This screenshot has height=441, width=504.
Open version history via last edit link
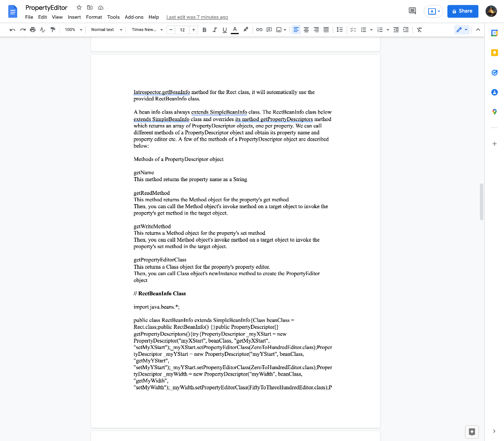point(197,16)
